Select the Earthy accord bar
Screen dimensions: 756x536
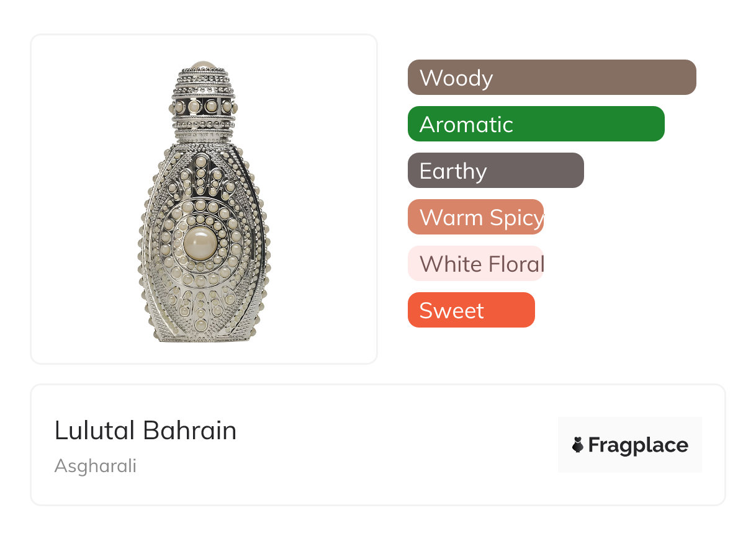tap(495, 171)
